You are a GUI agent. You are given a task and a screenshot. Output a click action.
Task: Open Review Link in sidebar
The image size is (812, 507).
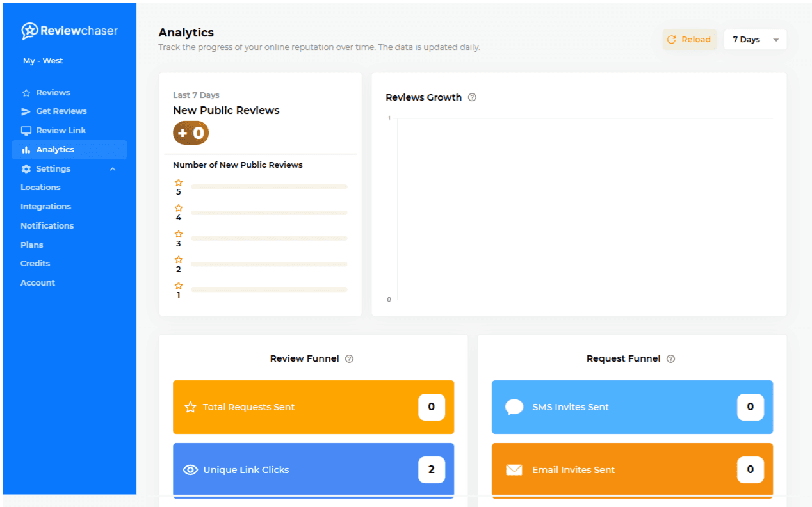pyautogui.click(x=61, y=131)
